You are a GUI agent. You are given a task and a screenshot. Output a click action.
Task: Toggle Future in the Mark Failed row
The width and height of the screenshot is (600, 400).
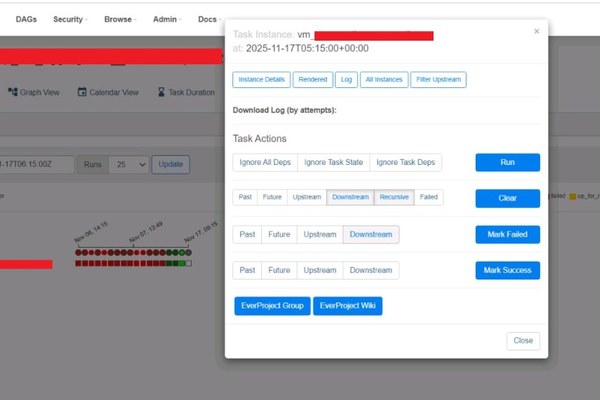click(x=279, y=234)
